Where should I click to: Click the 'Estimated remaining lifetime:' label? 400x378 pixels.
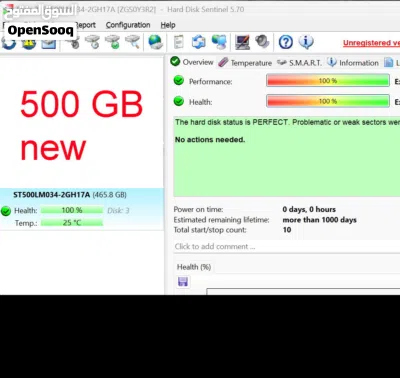click(x=221, y=220)
